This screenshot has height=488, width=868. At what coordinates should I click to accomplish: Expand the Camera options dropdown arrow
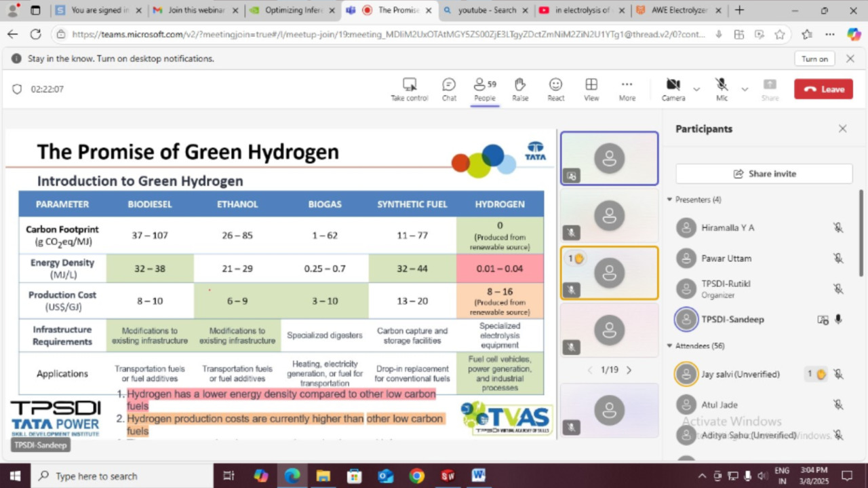[x=696, y=90]
